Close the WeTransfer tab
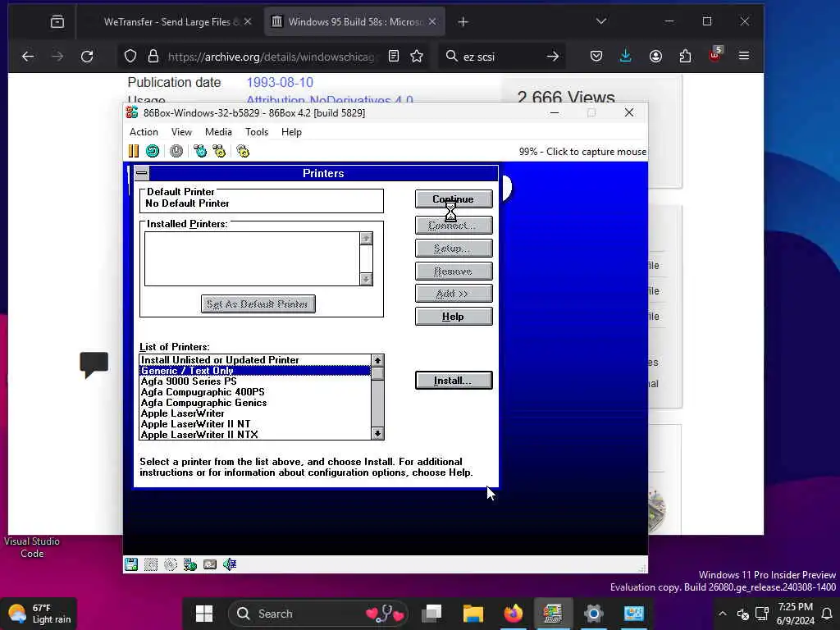 pyautogui.click(x=248, y=21)
